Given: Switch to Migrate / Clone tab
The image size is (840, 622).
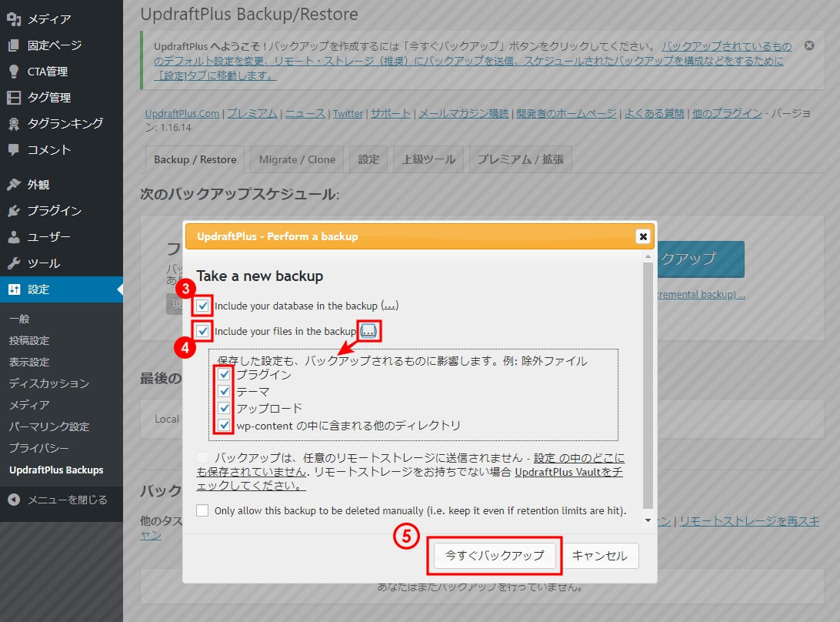Looking at the screenshot, I should [297, 159].
